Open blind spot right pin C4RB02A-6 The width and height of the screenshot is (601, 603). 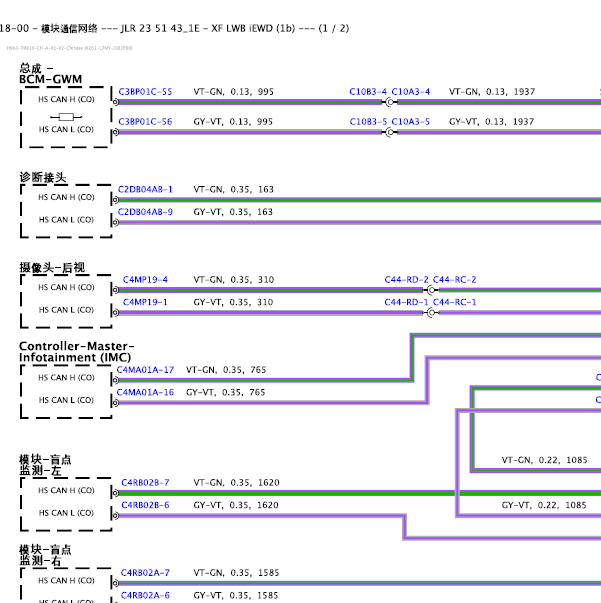tap(145, 595)
